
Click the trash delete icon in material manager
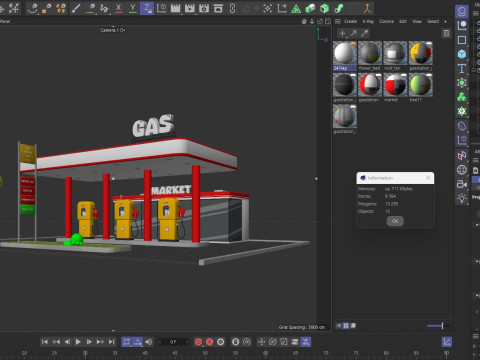446,33
